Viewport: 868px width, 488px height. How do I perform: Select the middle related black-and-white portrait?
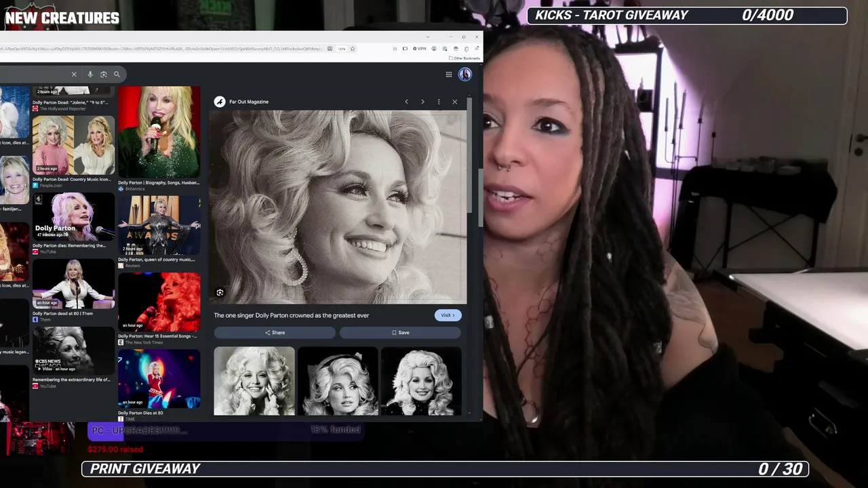pos(338,381)
